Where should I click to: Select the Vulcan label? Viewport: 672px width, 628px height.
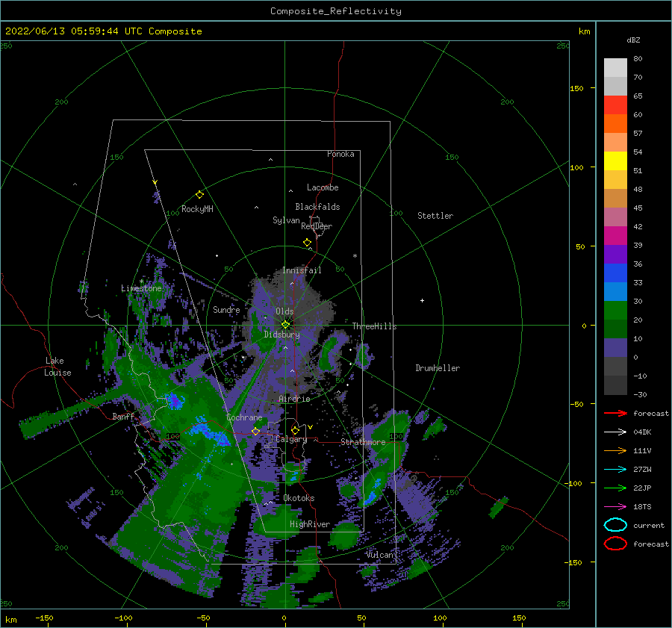coord(380,555)
